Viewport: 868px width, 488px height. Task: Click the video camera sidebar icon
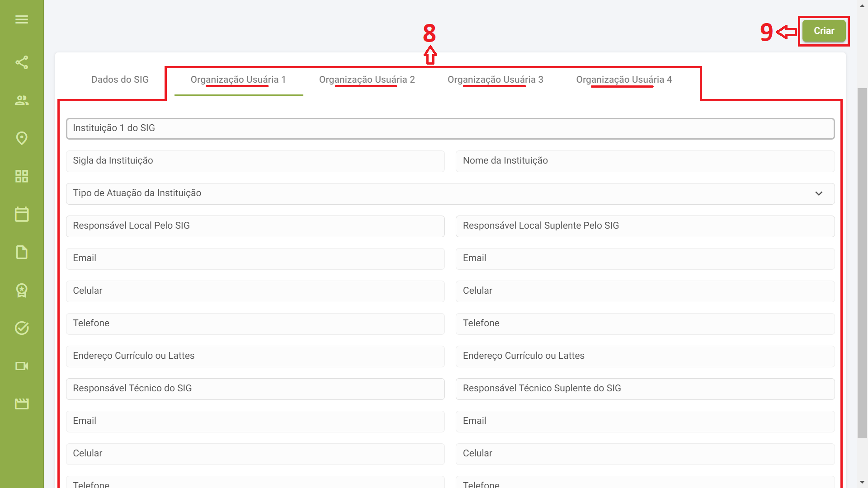click(x=22, y=366)
